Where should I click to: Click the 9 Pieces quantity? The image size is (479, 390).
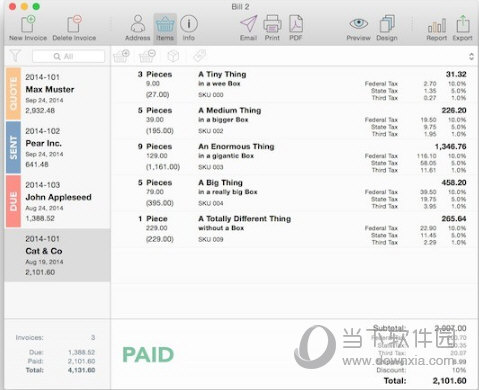coord(155,146)
